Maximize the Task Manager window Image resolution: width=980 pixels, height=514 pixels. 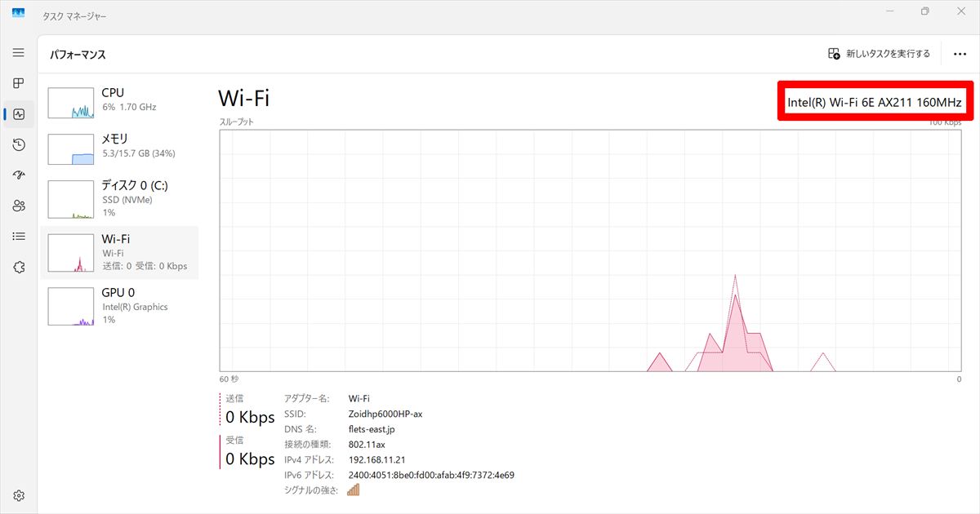[924, 11]
